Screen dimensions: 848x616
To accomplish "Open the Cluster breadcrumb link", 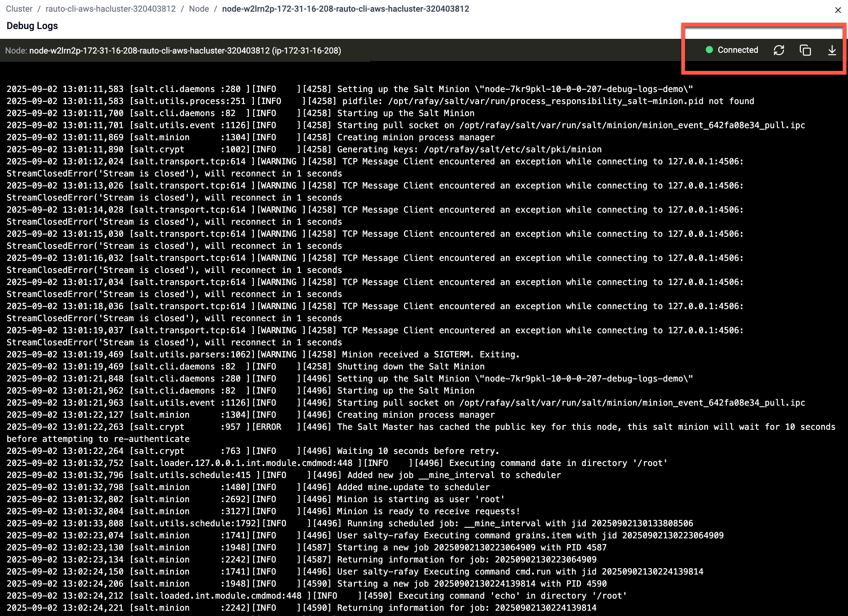I will pyautogui.click(x=19, y=9).
